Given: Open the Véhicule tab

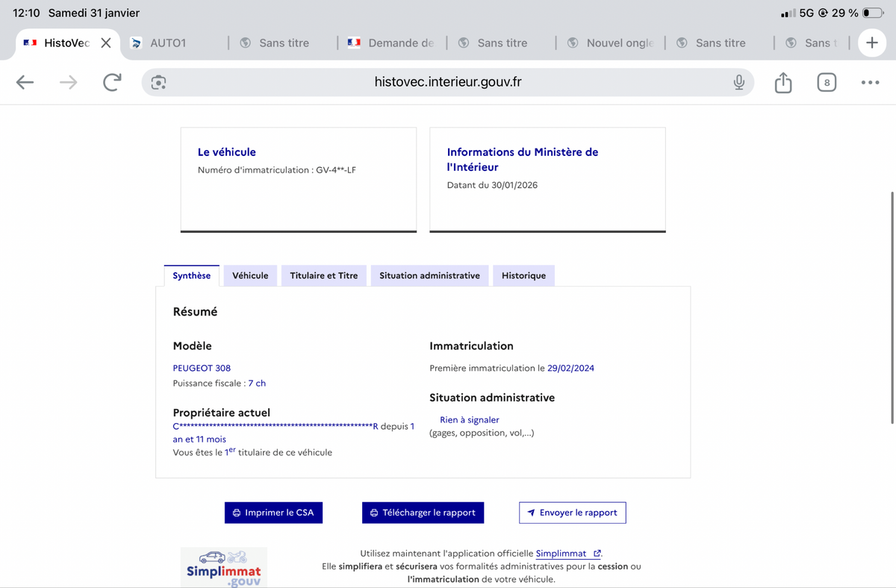Looking at the screenshot, I should [x=250, y=275].
